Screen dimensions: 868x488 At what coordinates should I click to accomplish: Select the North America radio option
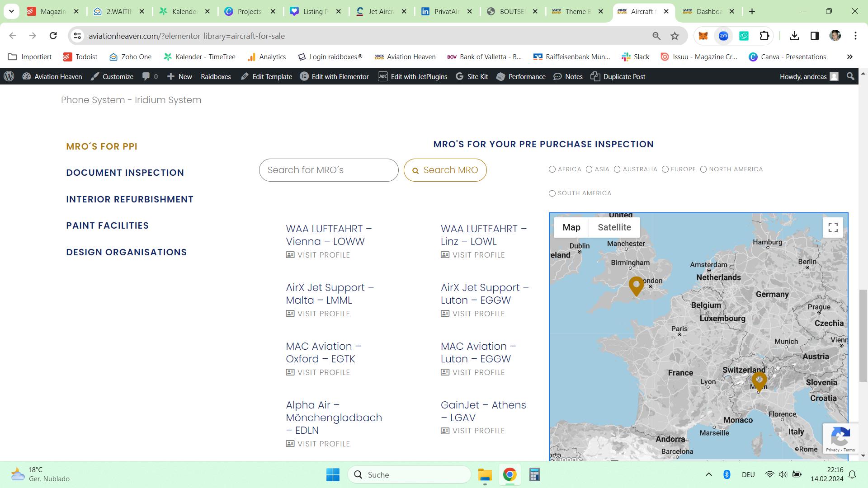[703, 169]
